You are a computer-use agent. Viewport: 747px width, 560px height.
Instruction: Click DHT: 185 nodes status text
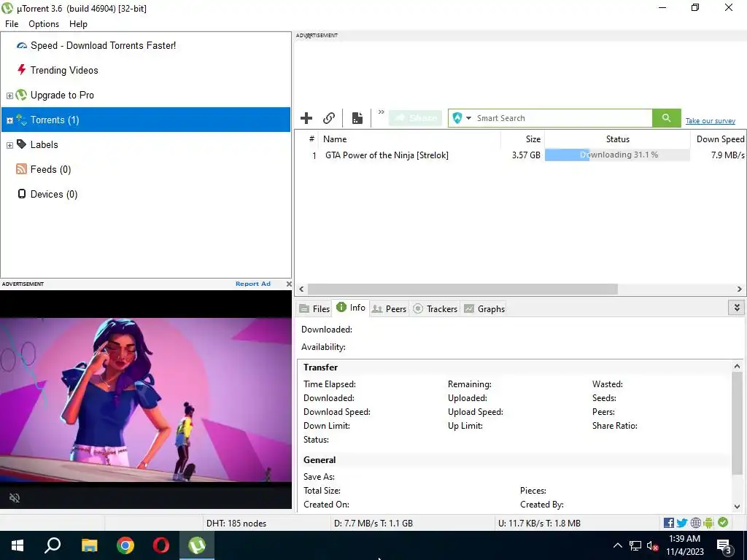pyautogui.click(x=236, y=524)
